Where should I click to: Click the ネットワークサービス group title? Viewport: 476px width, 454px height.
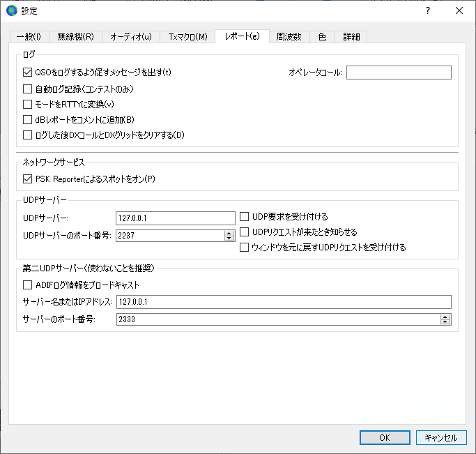coord(54,162)
